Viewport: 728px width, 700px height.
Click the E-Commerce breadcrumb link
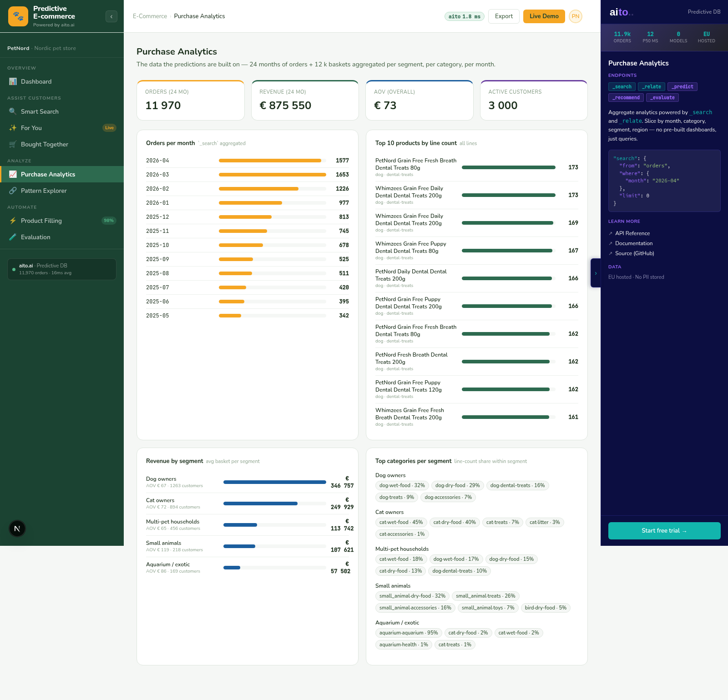[150, 16]
